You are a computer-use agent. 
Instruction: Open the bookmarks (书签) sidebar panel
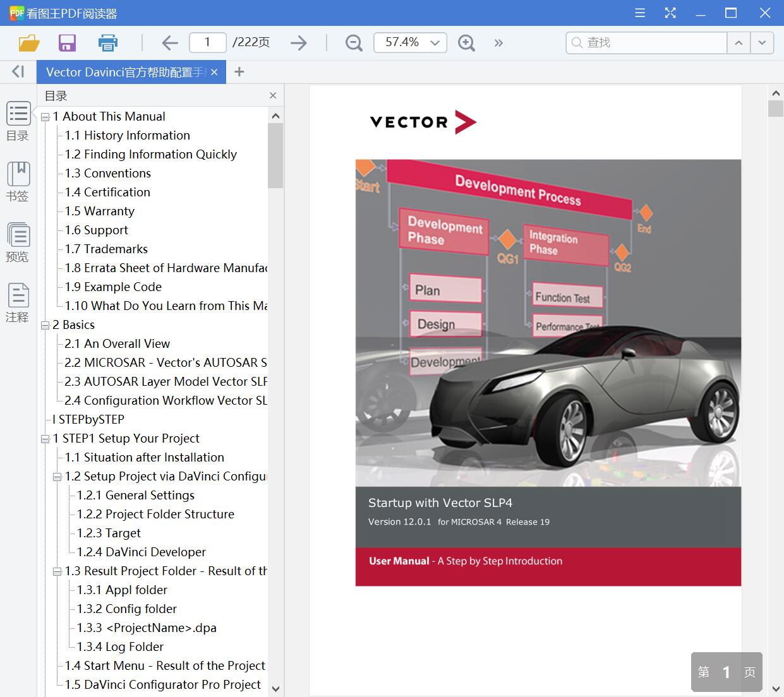click(x=18, y=182)
